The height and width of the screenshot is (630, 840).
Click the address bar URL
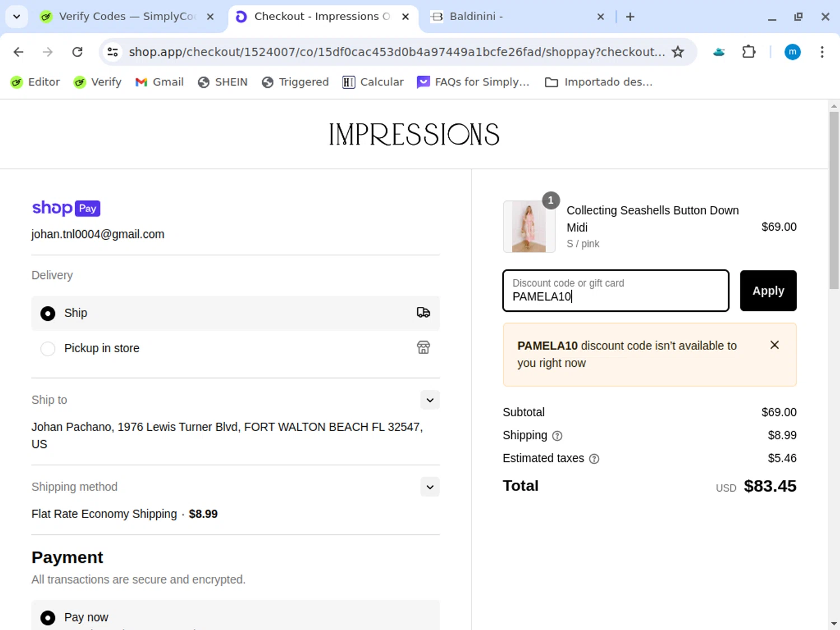click(396, 52)
